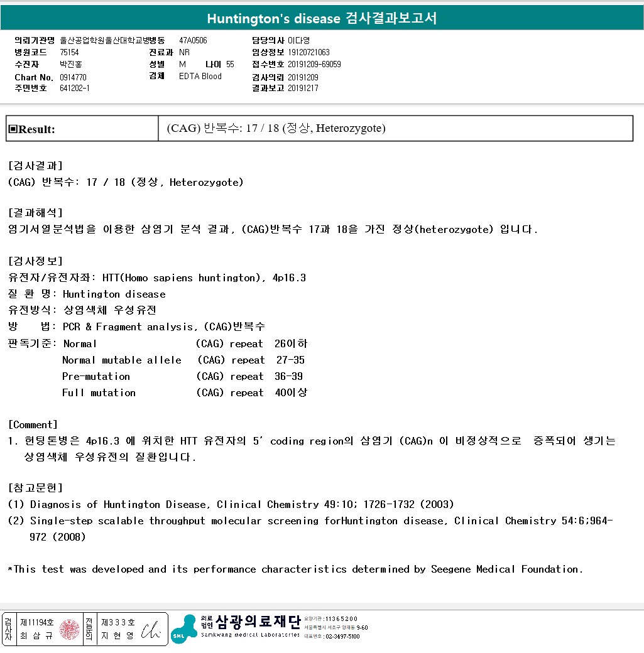644x653 pixels.
Task: Click the 임상정보 value 19120721063
Action: pos(309,53)
